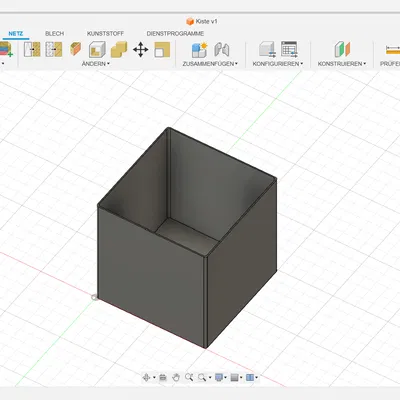Select the Zoom Window magnifier icon
Viewport: 400px width, 400px height.
(x=202, y=377)
